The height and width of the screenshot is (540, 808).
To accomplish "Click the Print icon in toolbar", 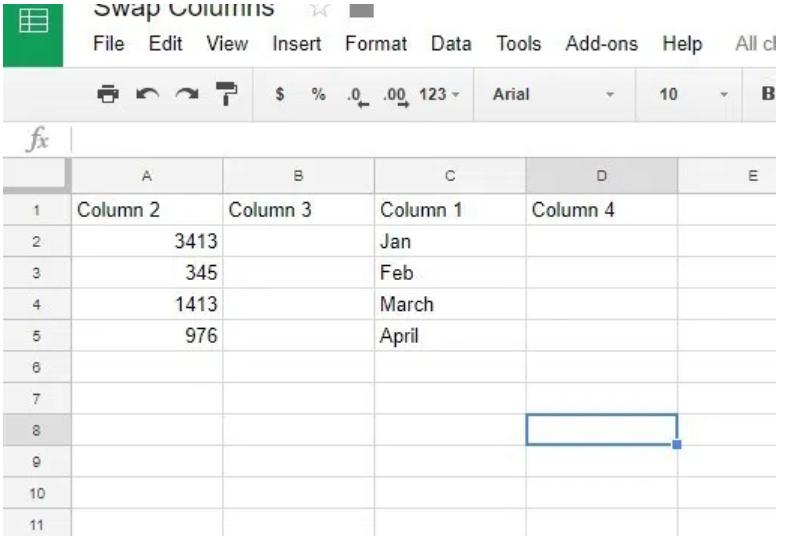I will [107, 94].
